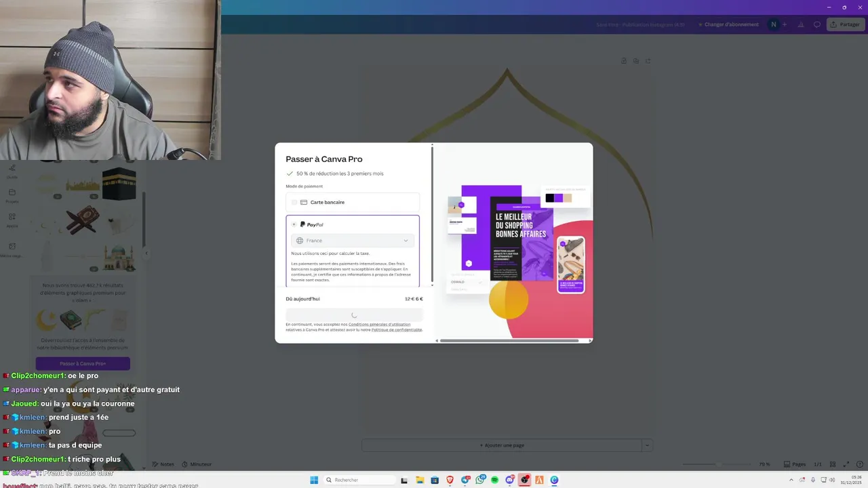Open the Minuteur timer
Image resolution: width=868 pixels, height=488 pixels.
point(197,464)
